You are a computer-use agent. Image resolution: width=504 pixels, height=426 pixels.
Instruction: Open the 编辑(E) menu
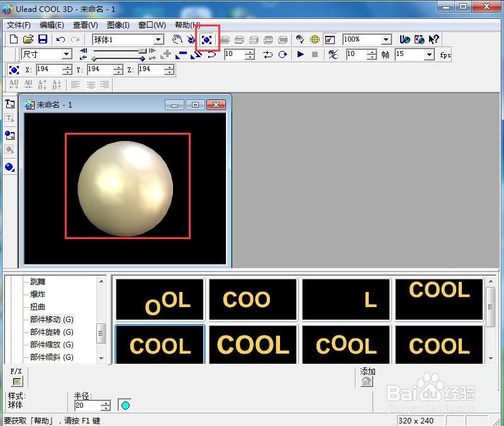coord(52,25)
